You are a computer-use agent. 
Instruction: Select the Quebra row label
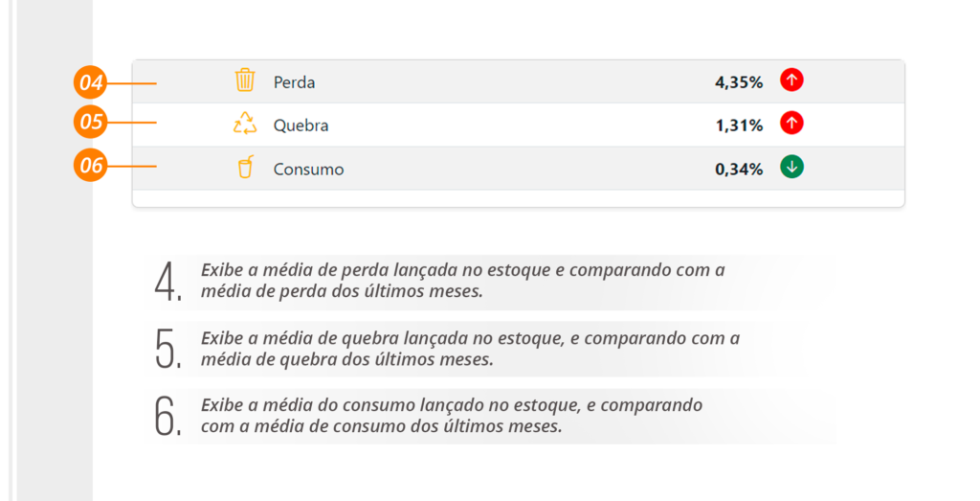click(x=301, y=125)
